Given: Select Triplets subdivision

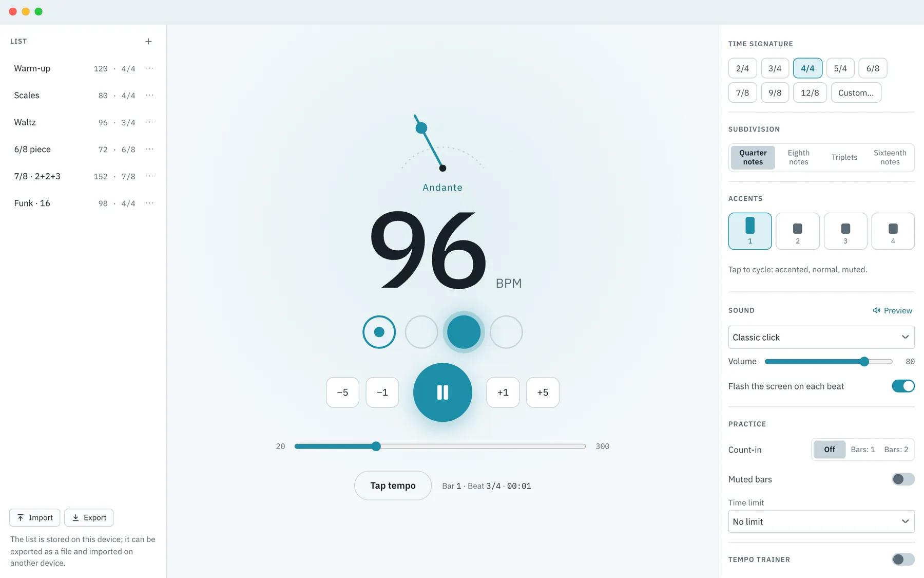Looking at the screenshot, I should (844, 157).
